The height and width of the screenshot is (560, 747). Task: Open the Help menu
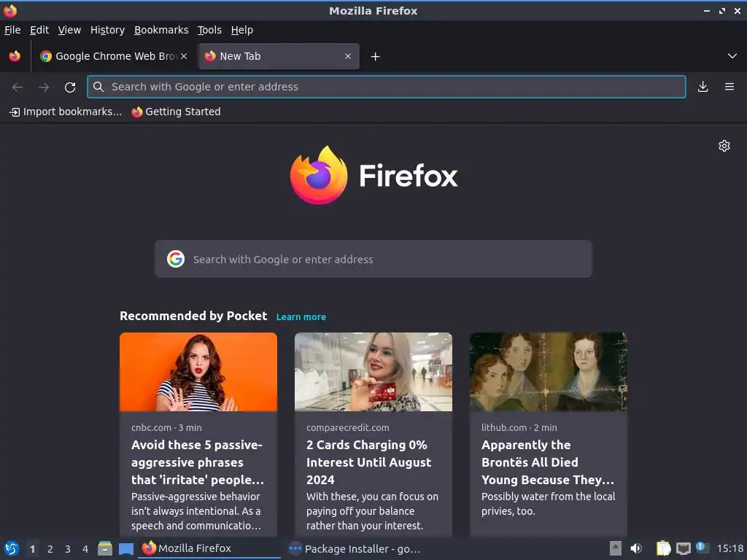(x=242, y=30)
